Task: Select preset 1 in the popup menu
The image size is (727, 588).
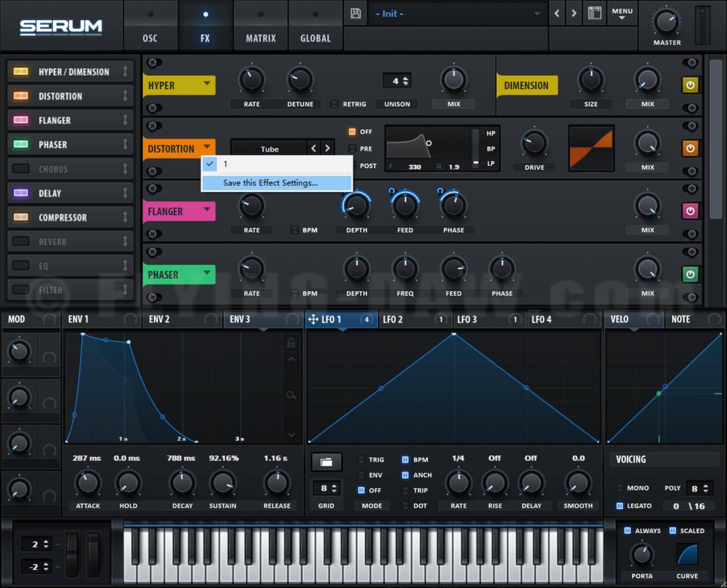Action: pos(277,164)
